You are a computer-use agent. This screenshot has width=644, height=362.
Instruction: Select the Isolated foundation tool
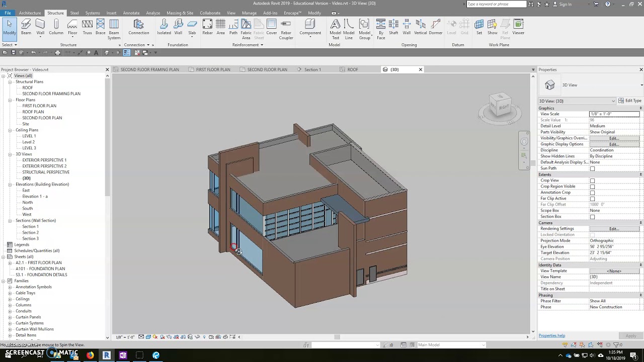[164, 27]
